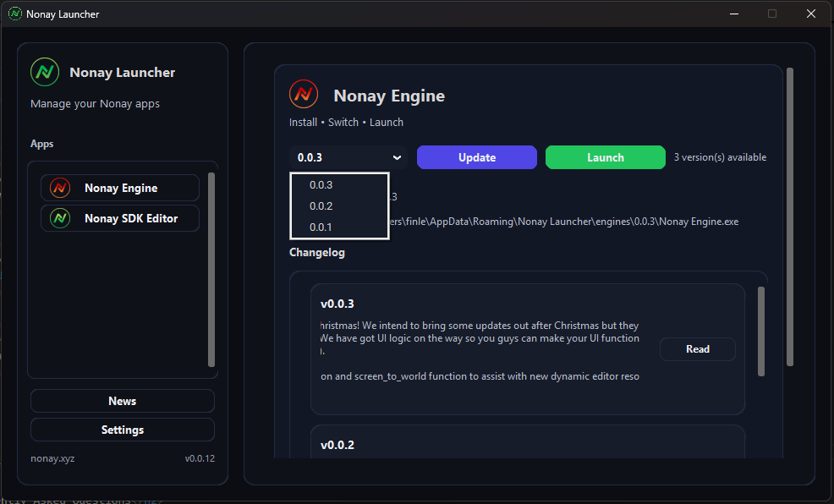Switch to Nonay SDK Editor in Apps
834x504 pixels.
tap(119, 218)
